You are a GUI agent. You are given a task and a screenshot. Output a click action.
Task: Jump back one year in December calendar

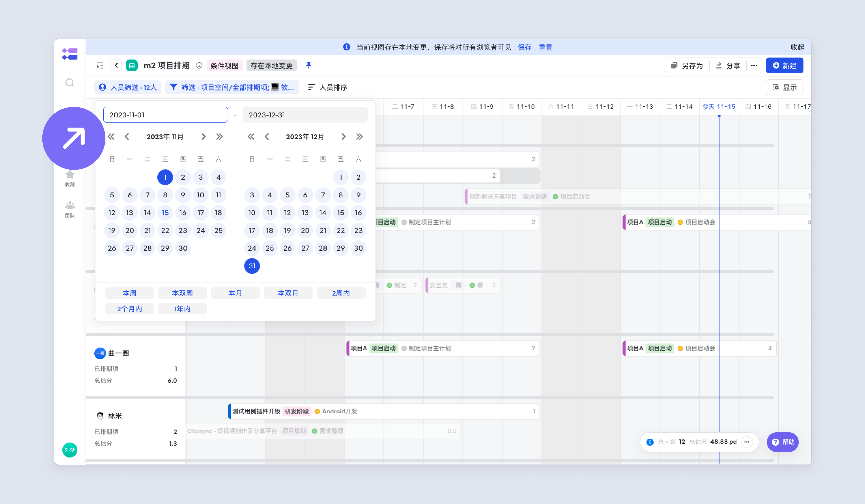[x=251, y=137]
